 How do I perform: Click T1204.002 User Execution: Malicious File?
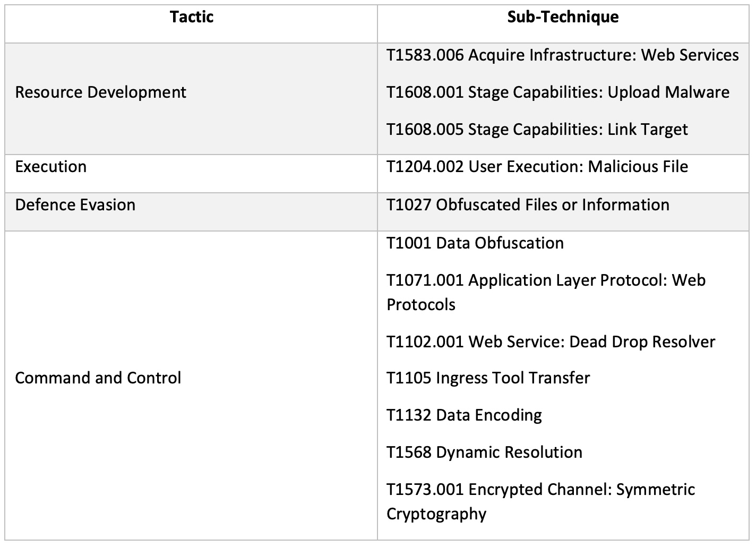537,167
